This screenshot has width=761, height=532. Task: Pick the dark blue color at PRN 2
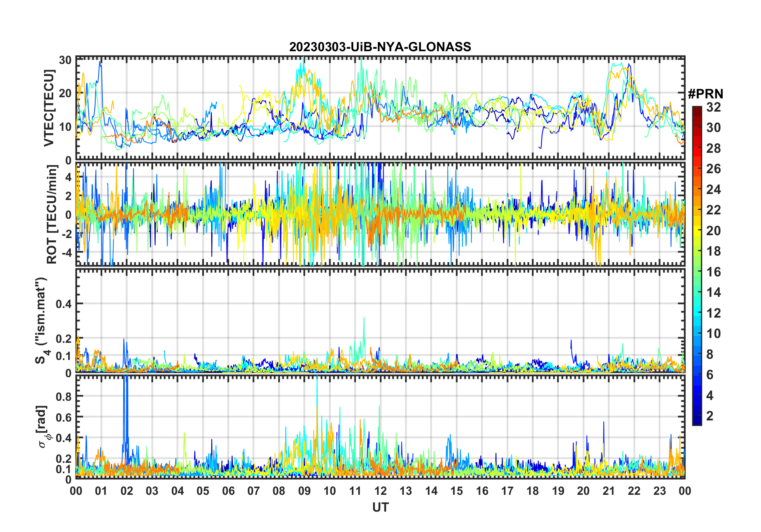pos(697,416)
